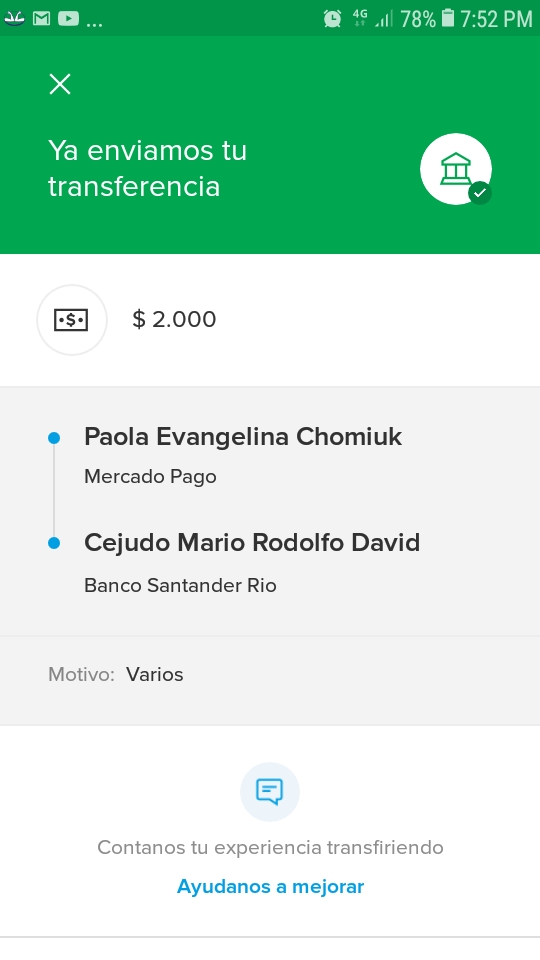Tap the alarm clock status icon

[332, 18]
